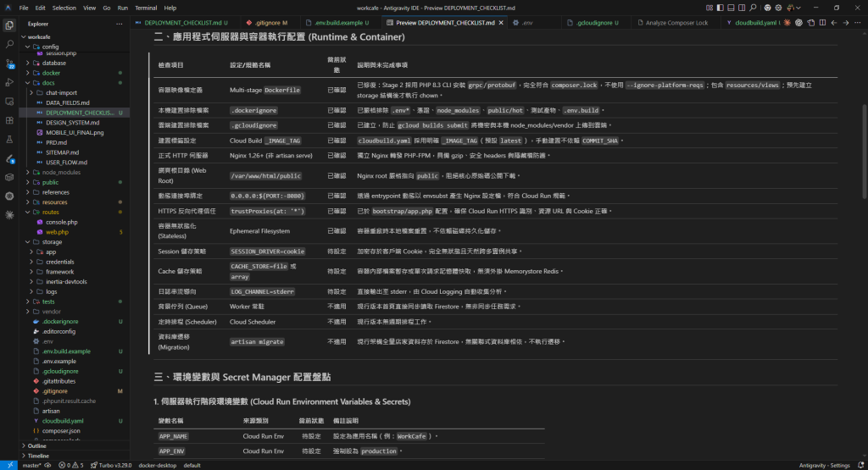The height and width of the screenshot is (470, 868).
Task: Click Antigravity - Settings in status bar
Action: pos(824,465)
